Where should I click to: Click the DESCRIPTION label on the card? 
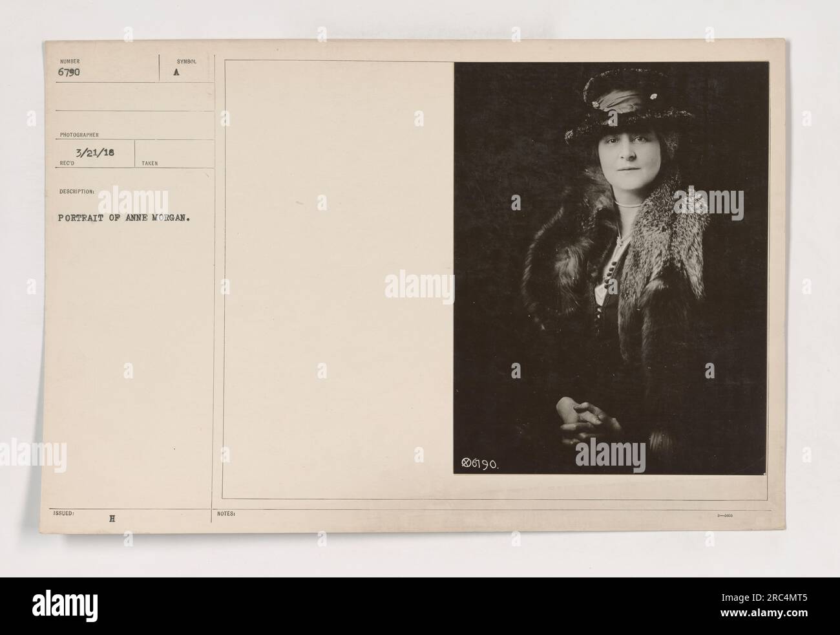(x=74, y=191)
